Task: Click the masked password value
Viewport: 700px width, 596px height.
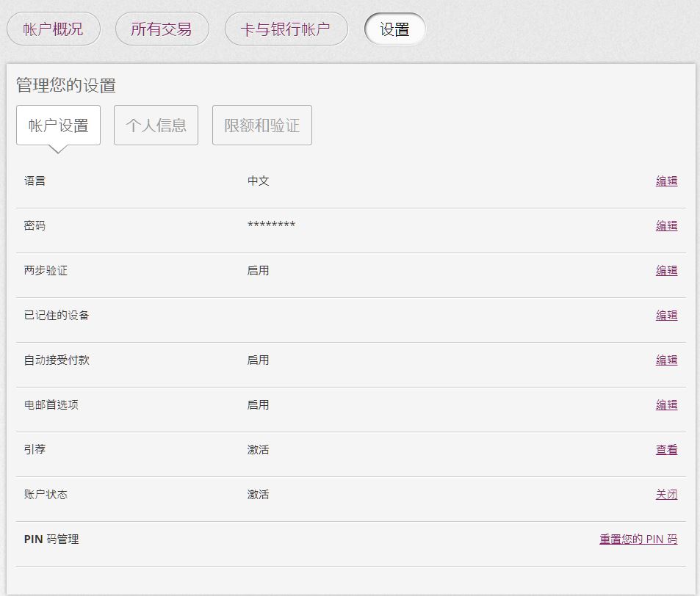Action: (271, 225)
